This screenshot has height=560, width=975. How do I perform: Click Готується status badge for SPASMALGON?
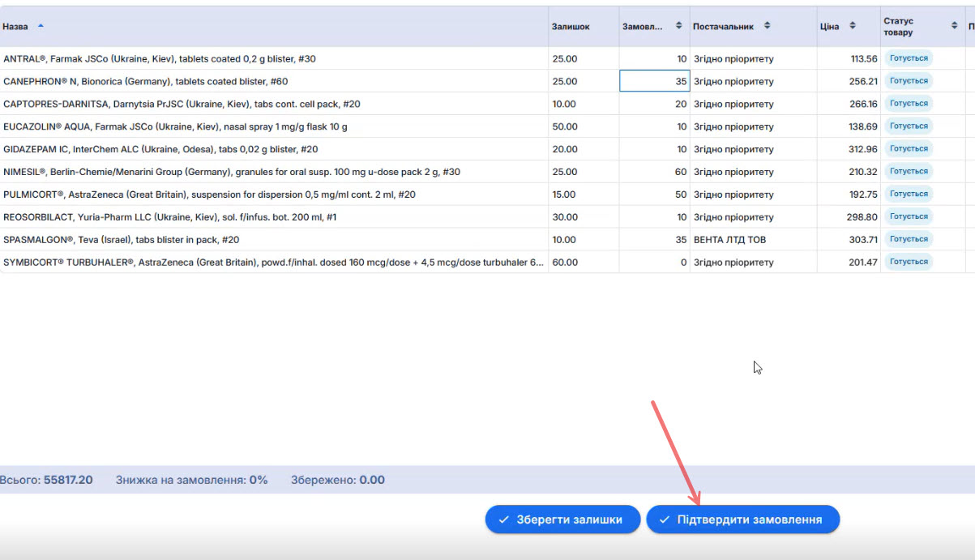[909, 240]
